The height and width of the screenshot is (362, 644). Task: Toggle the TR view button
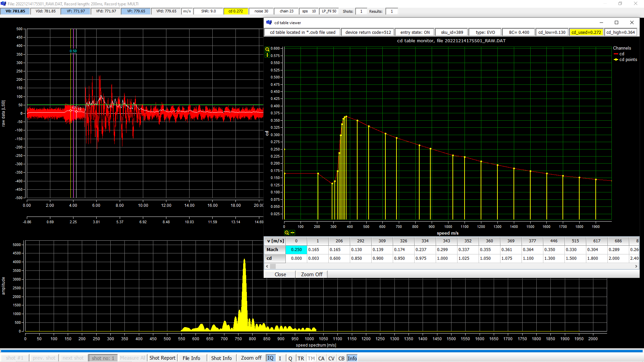[301, 358]
